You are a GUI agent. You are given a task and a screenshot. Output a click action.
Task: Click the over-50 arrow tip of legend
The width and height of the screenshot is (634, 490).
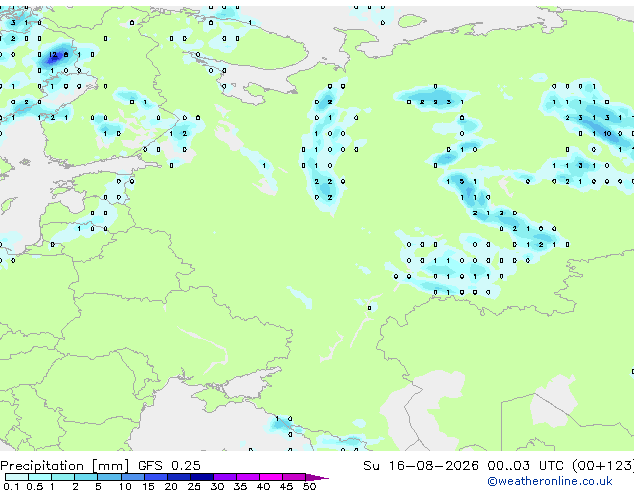tap(317, 477)
